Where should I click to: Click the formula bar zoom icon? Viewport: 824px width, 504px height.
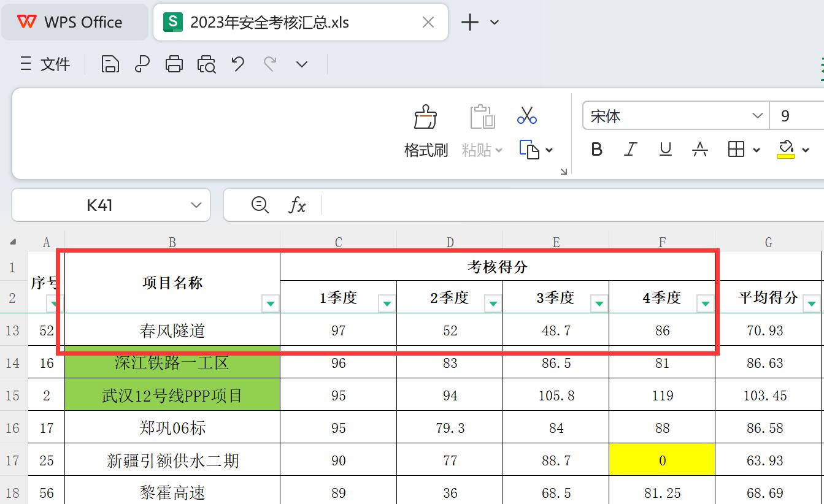(260, 205)
